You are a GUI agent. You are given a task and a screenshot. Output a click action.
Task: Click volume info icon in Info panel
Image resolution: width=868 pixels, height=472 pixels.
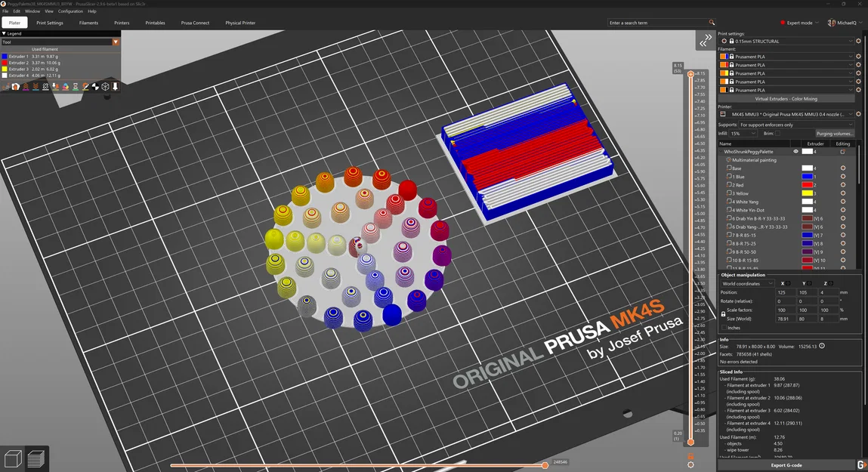[x=822, y=347]
